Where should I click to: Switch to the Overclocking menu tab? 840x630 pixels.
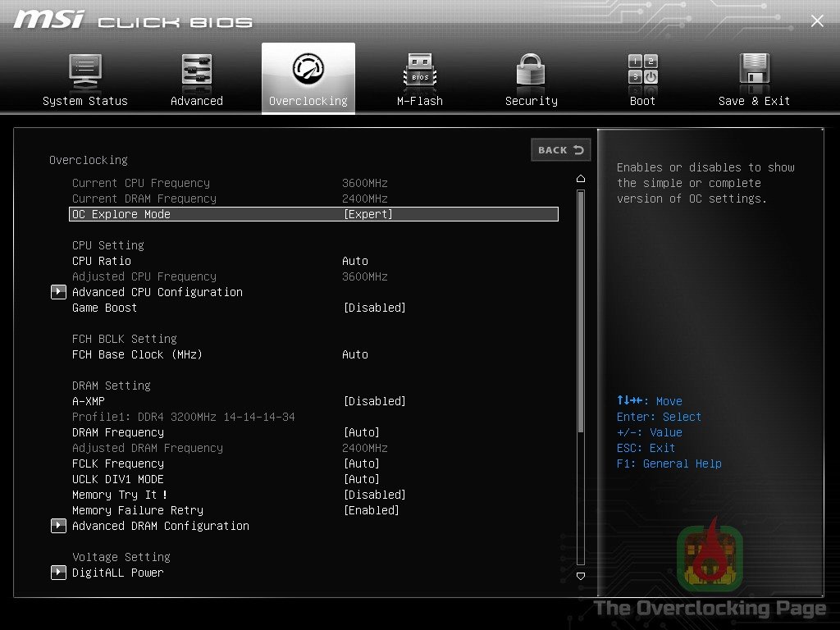click(x=308, y=100)
